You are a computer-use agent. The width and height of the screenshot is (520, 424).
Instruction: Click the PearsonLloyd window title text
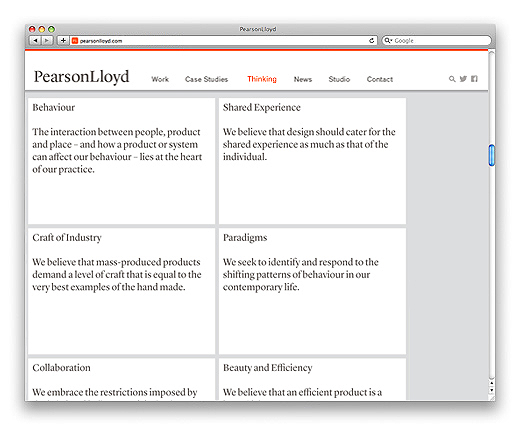coord(258,29)
